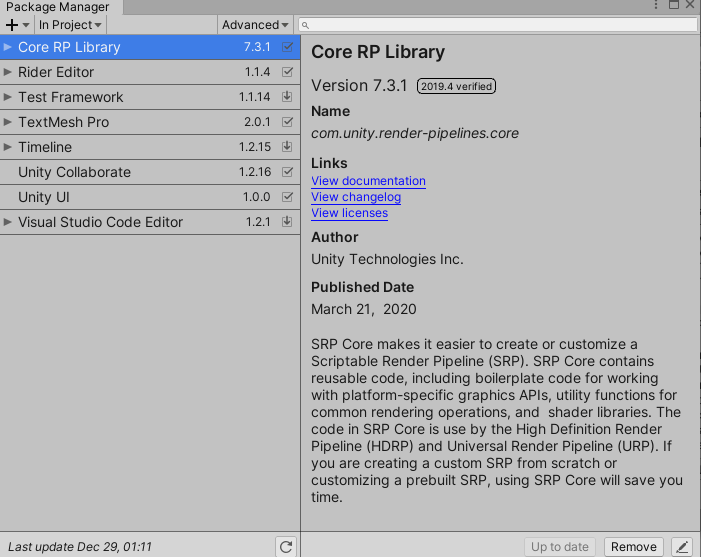Screen dimensions: 701x557
Task: Switch to the Package Manager tab
Action: [x=58, y=7]
